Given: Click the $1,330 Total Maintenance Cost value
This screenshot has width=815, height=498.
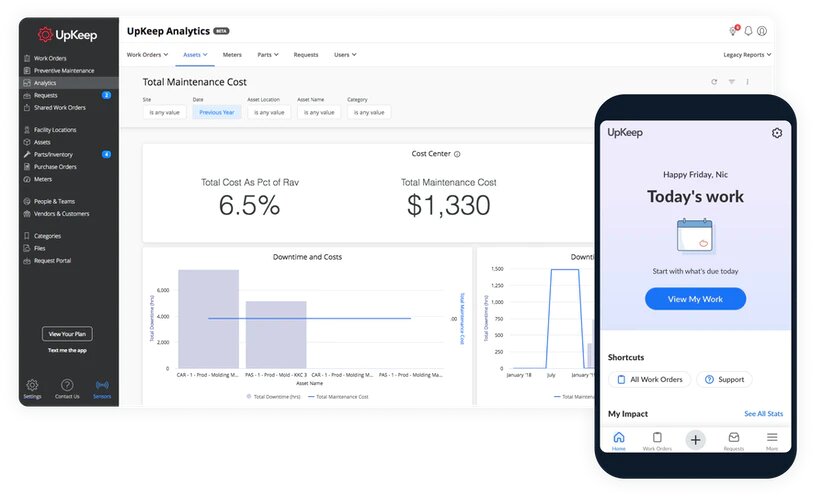Looking at the screenshot, I should [x=449, y=205].
